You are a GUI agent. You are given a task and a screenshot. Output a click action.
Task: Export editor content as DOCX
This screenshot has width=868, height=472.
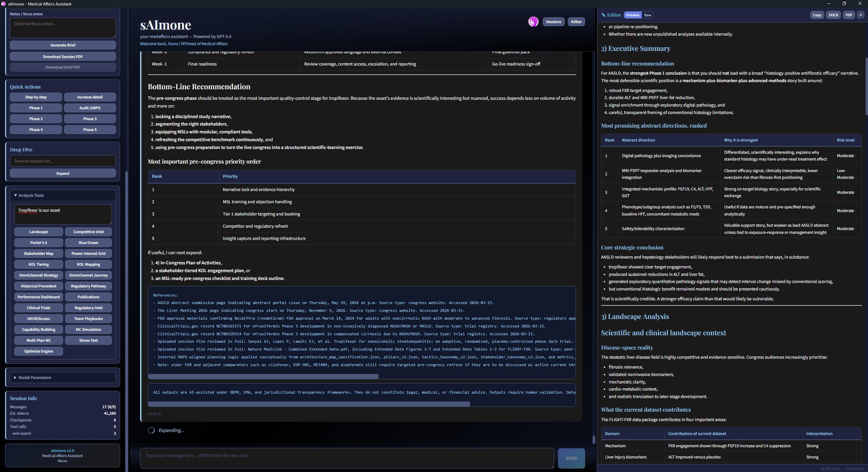(x=833, y=15)
